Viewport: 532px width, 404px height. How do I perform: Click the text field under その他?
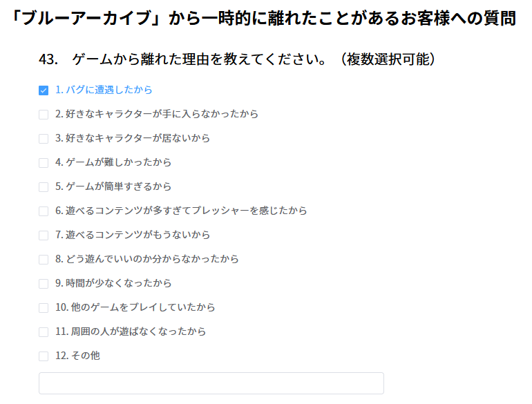tap(211, 383)
